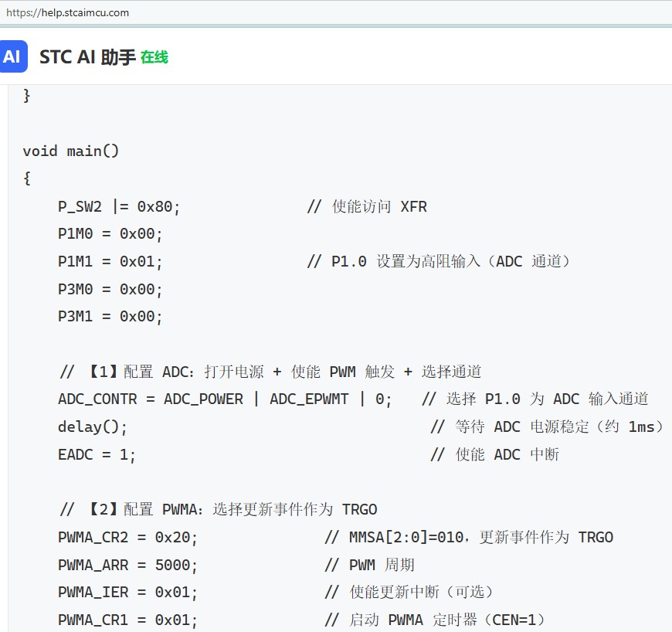Click the https://help.stcaimcu.com address field

click(x=68, y=12)
